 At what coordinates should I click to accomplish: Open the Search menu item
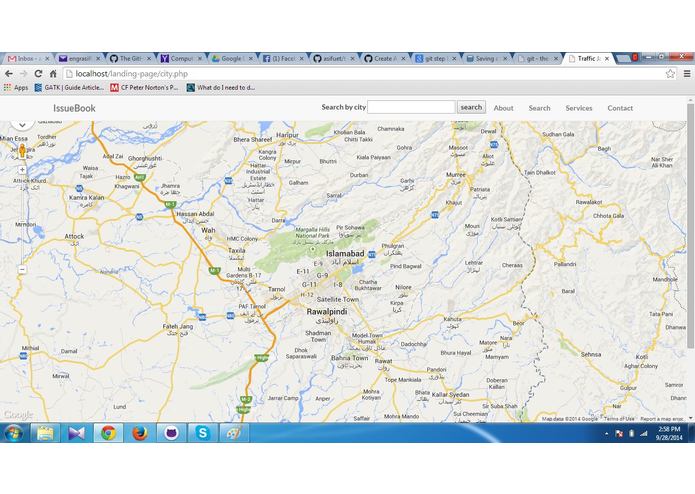tap(539, 108)
